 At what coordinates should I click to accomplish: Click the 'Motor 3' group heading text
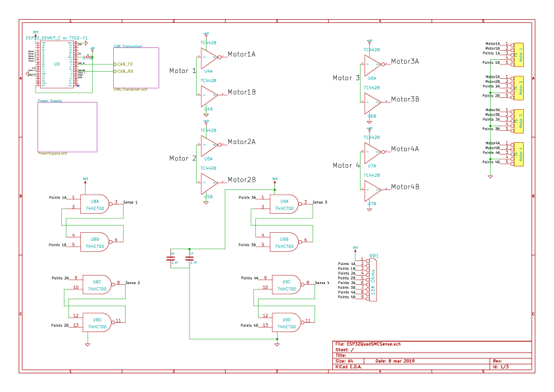tap(346, 78)
